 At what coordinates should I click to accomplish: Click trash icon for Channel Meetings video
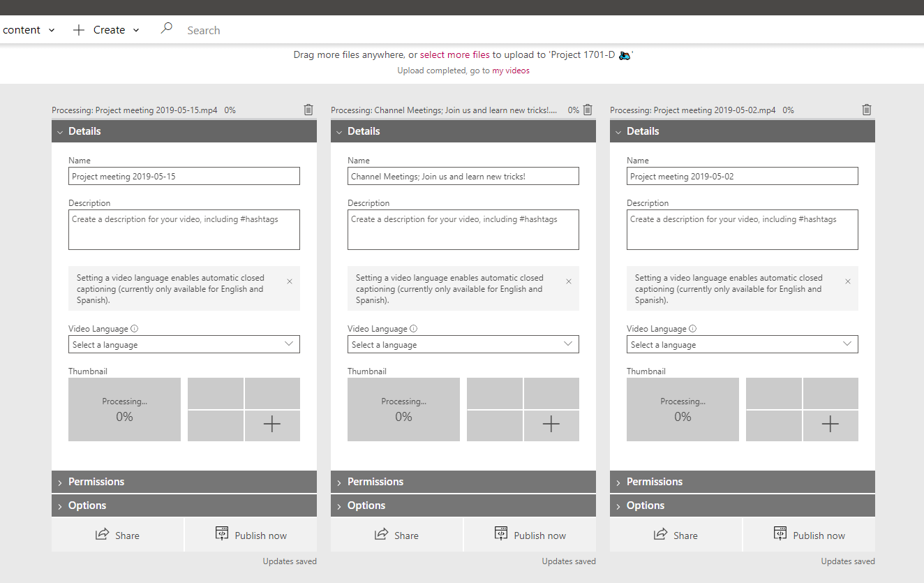pos(588,110)
